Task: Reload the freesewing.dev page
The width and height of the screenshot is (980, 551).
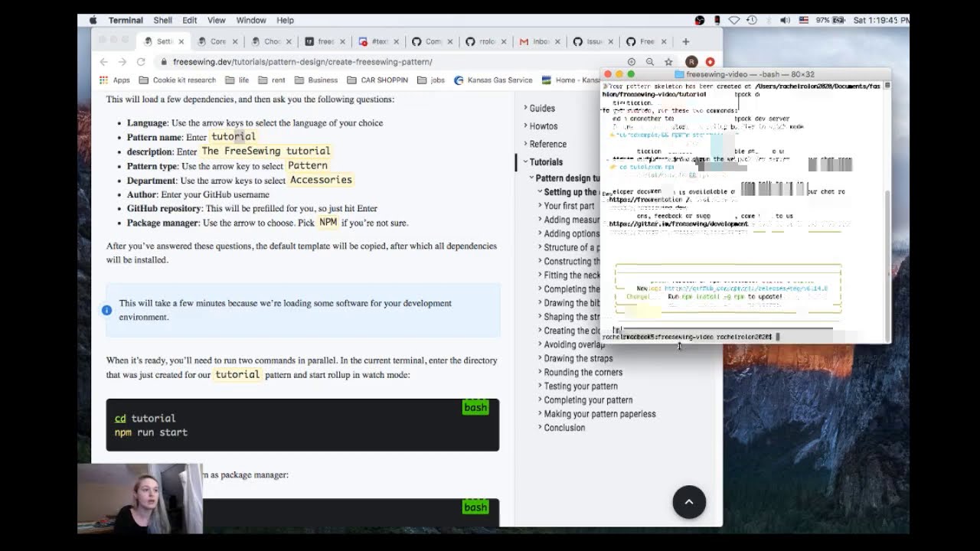Action: [x=141, y=62]
